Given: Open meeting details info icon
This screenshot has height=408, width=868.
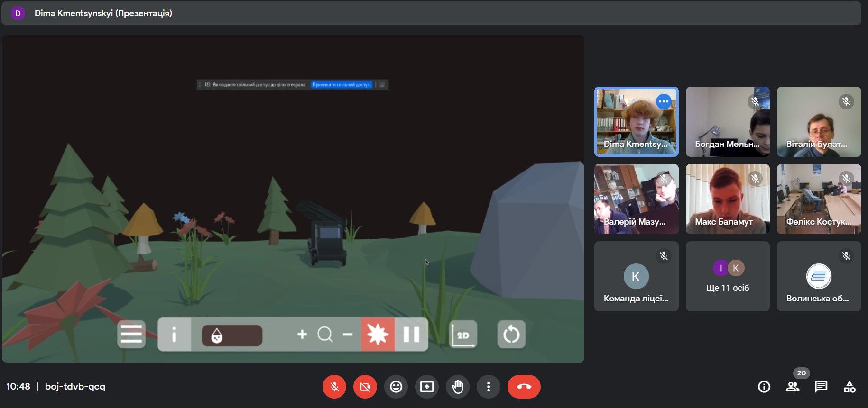Looking at the screenshot, I should coord(764,387).
